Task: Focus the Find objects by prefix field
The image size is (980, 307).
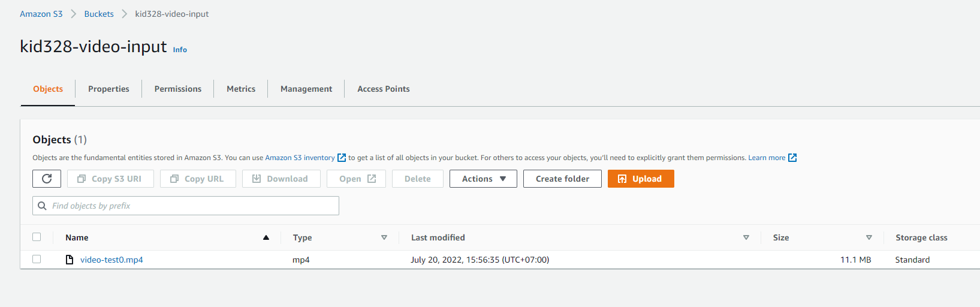Action: [x=192, y=206]
